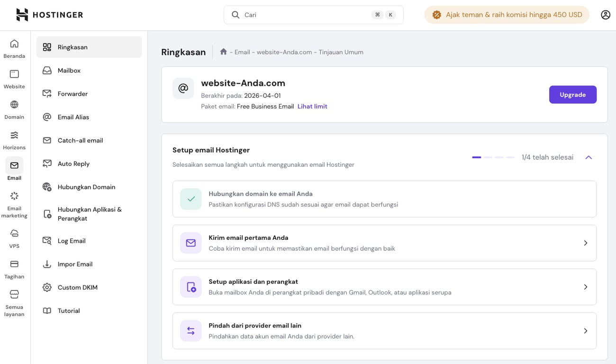Open the user account profile icon
Viewport: 616px width, 364px height.
(x=605, y=15)
